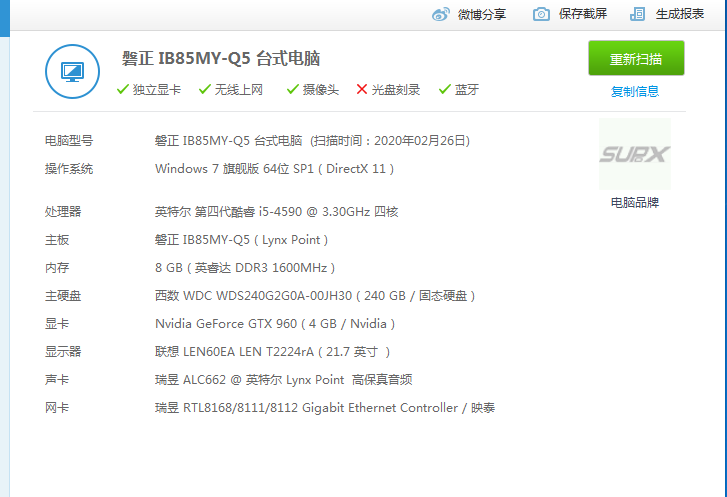Viewport: 727px width, 497px height.
Task: Click the green check next to 蓝牙
Action: [x=445, y=89]
